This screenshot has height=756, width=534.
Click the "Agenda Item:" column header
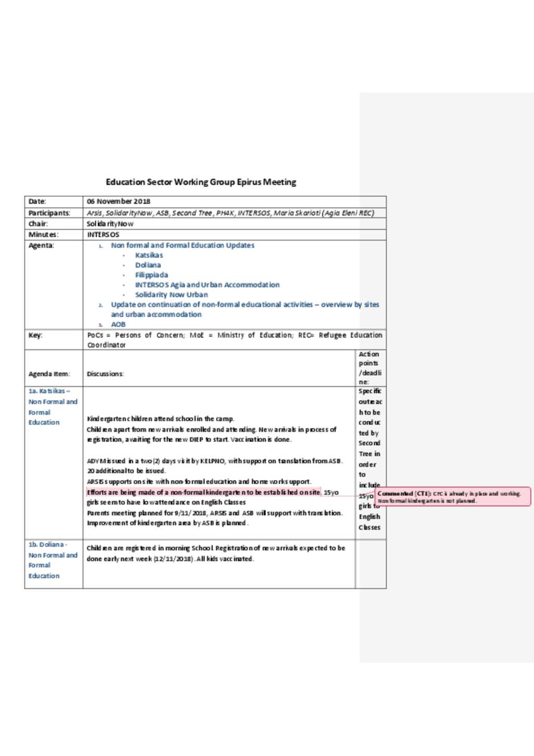(49, 374)
